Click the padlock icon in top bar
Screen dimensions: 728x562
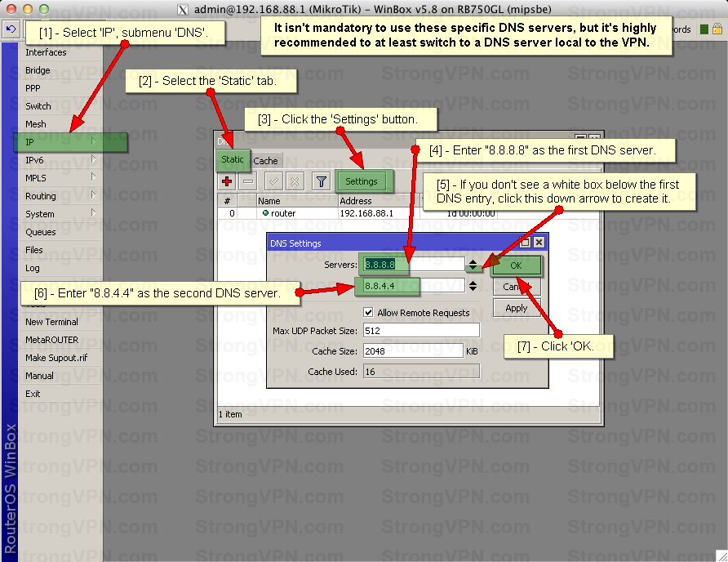[x=717, y=29]
